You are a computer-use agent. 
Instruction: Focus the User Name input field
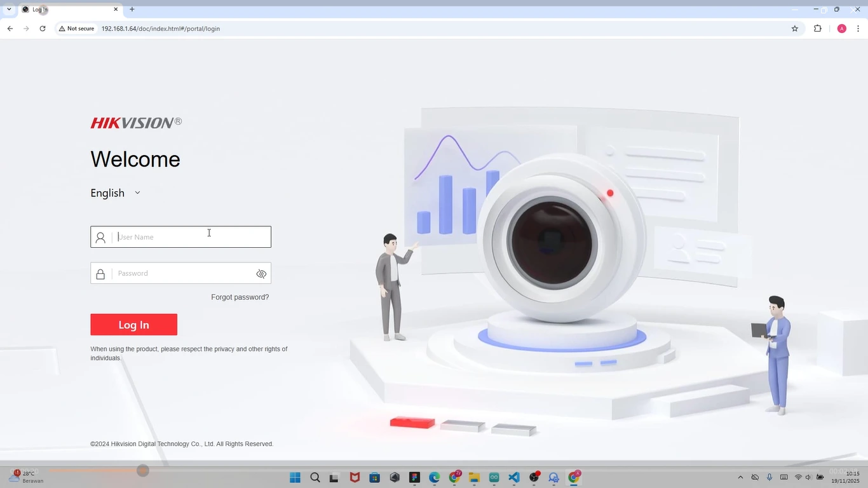point(191,237)
